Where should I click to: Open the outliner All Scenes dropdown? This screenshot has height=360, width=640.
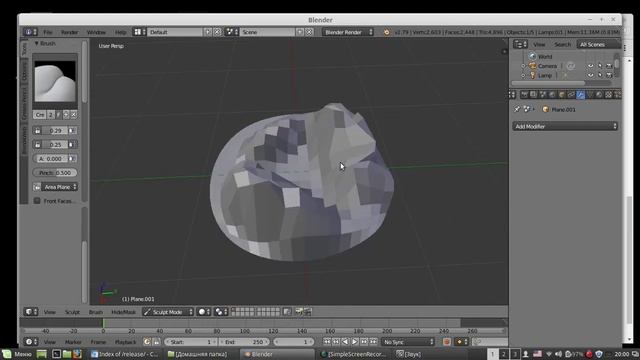click(598, 44)
